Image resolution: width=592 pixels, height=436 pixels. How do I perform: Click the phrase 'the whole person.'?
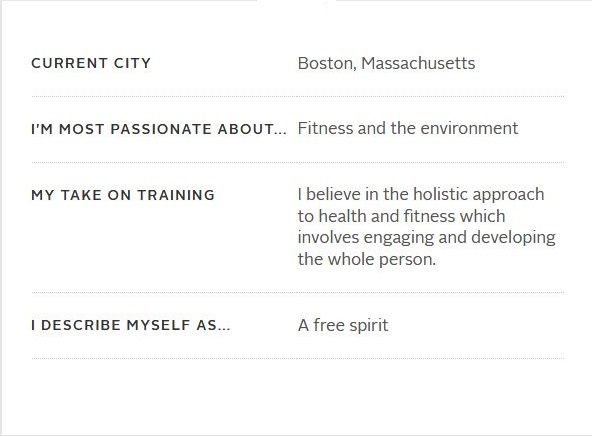(367, 259)
